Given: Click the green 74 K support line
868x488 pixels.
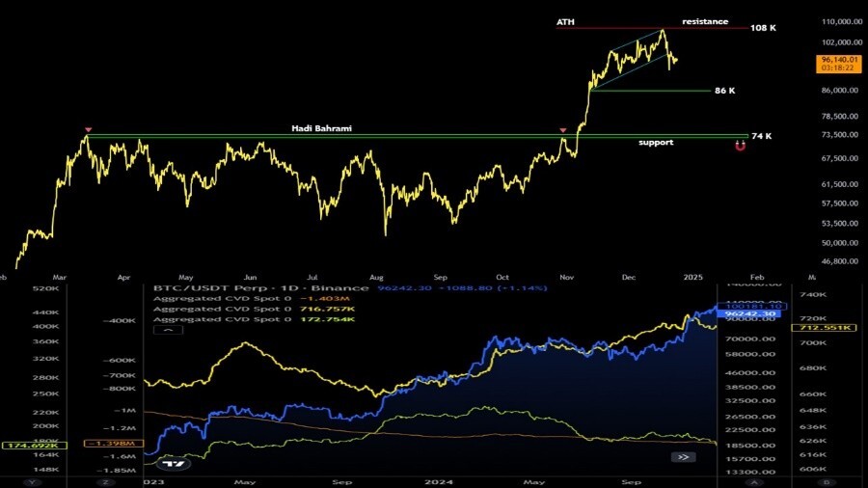Looking at the screenshot, I should pyautogui.click(x=418, y=136).
